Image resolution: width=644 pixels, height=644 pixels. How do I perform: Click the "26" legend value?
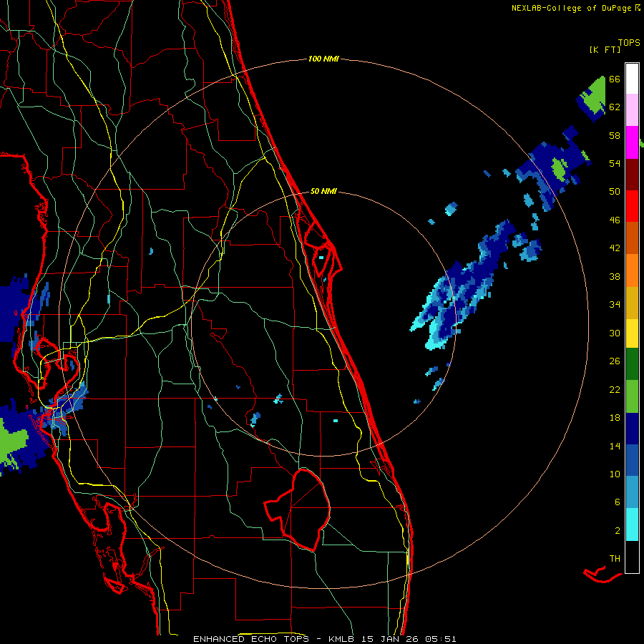615,361
